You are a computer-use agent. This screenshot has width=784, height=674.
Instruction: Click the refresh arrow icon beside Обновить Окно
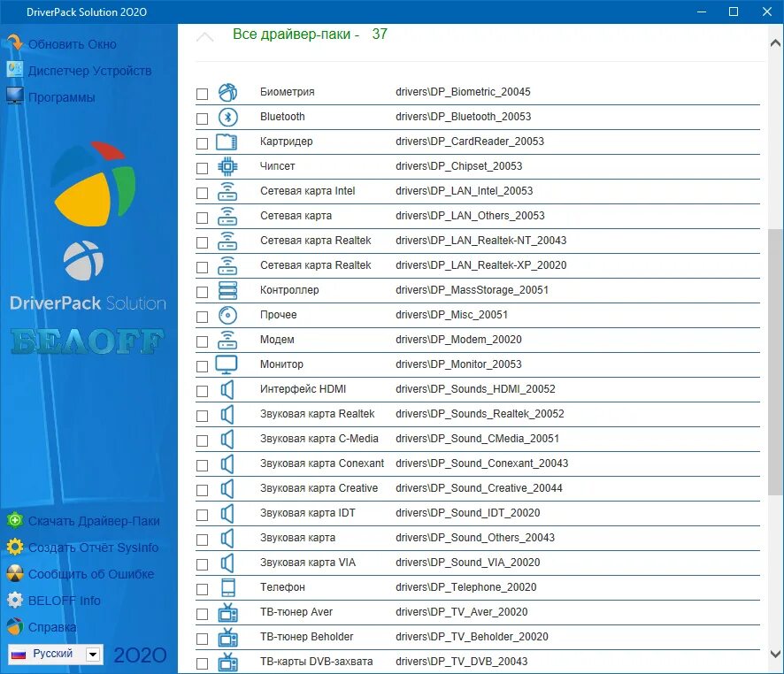coord(14,43)
